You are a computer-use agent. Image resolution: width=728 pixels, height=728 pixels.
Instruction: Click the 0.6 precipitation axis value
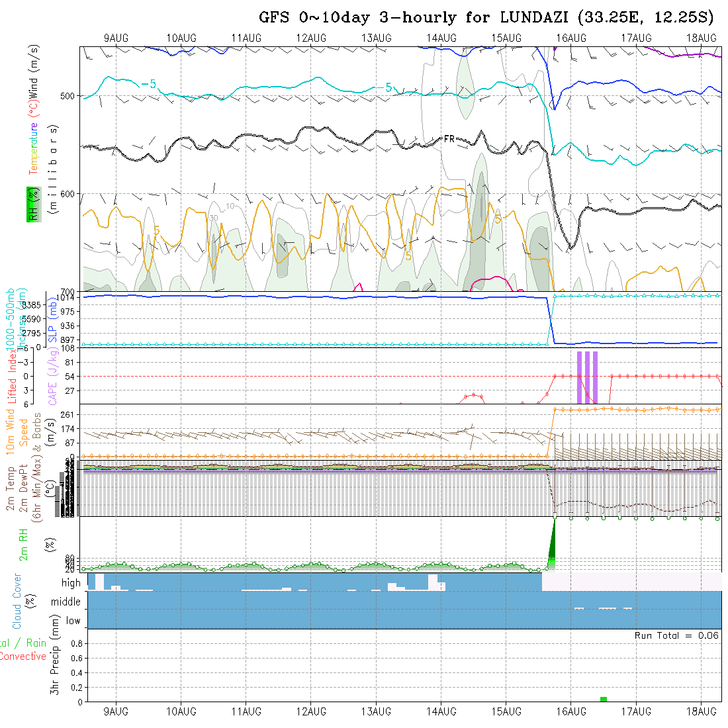point(77,658)
